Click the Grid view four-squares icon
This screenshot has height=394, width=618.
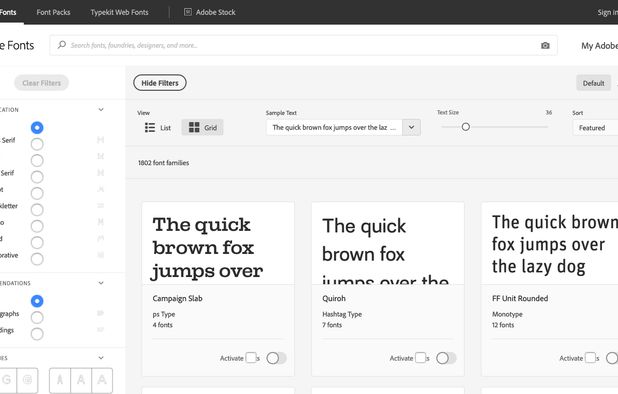pyautogui.click(x=194, y=128)
